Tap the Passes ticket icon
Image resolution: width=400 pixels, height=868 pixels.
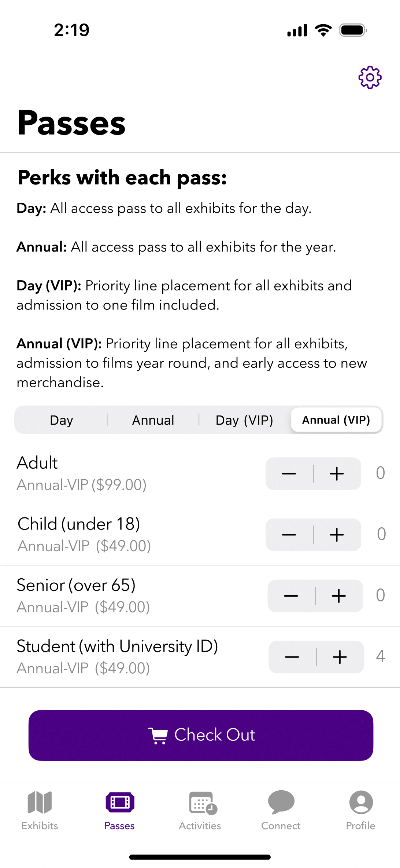point(120,802)
